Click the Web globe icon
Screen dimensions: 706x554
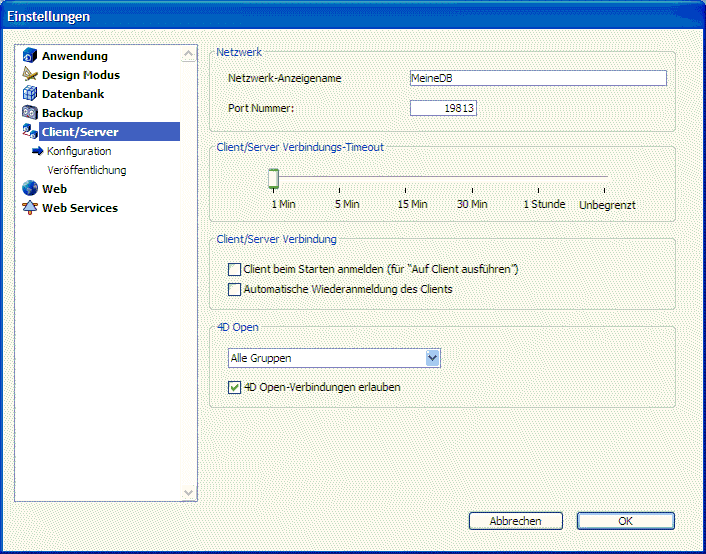coord(30,189)
